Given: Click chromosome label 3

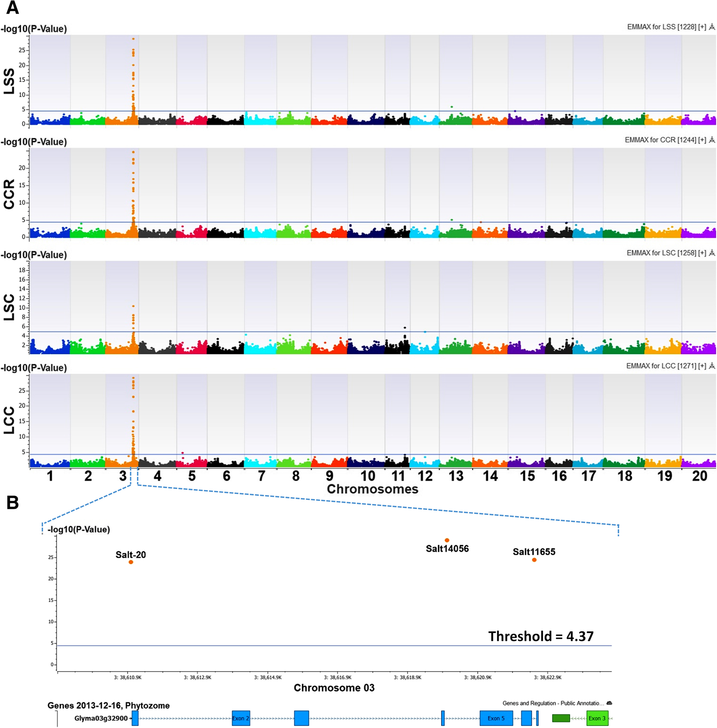Looking at the screenshot, I should click(123, 476).
